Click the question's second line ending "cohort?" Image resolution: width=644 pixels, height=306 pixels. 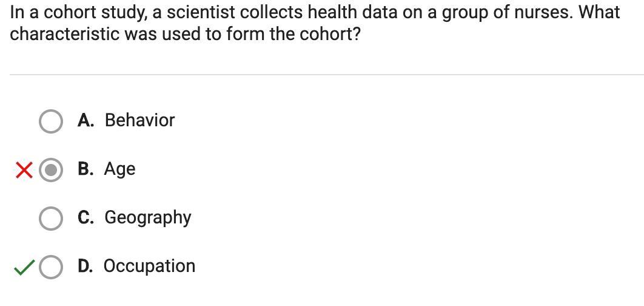185,33
